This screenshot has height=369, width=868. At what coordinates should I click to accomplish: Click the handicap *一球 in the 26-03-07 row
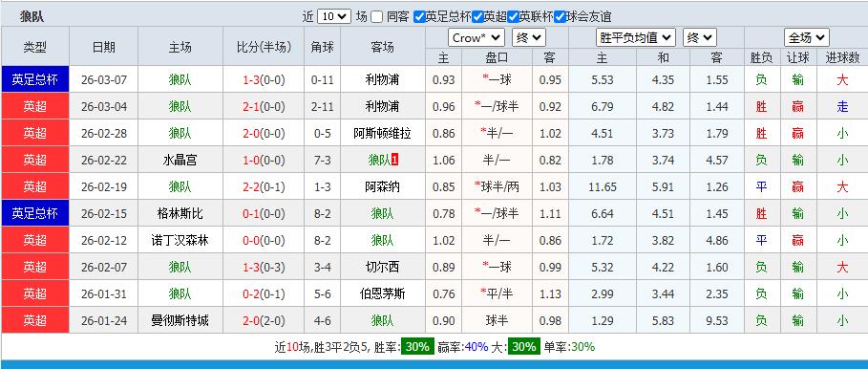tap(497, 79)
